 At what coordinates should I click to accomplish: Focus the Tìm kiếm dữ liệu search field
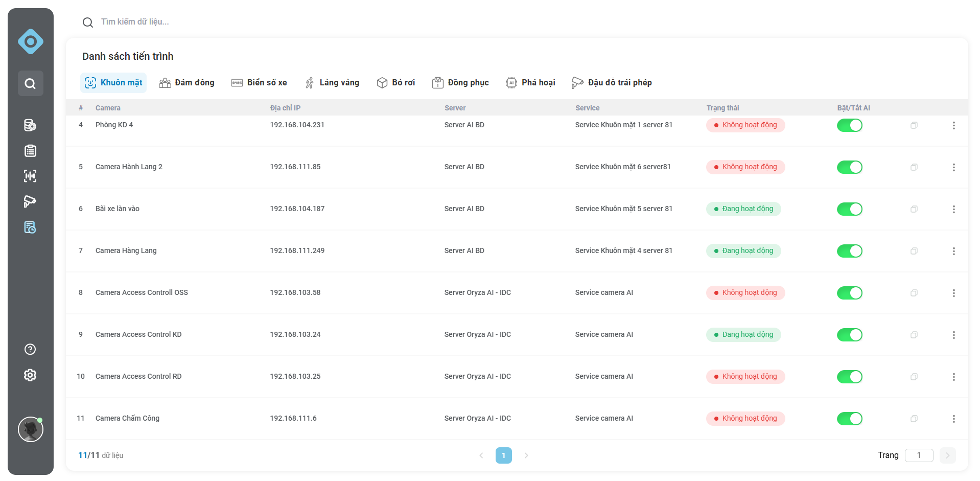[x=135, y=22]
